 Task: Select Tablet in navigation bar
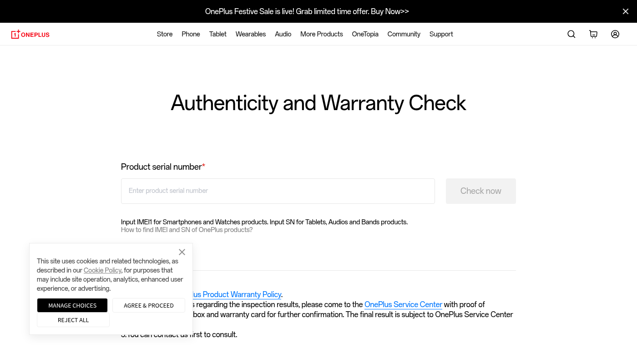(x=218, y=34)
